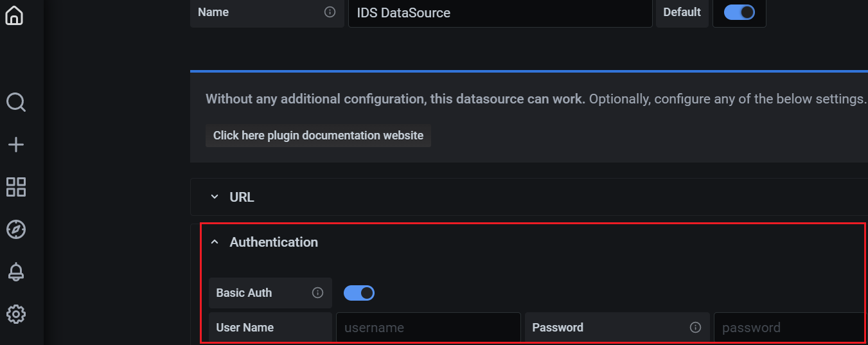Click info icon next to Basic Auth
The height and width of the screenshot is (345, 868).
pyautogui.click(x=317, y=293)
